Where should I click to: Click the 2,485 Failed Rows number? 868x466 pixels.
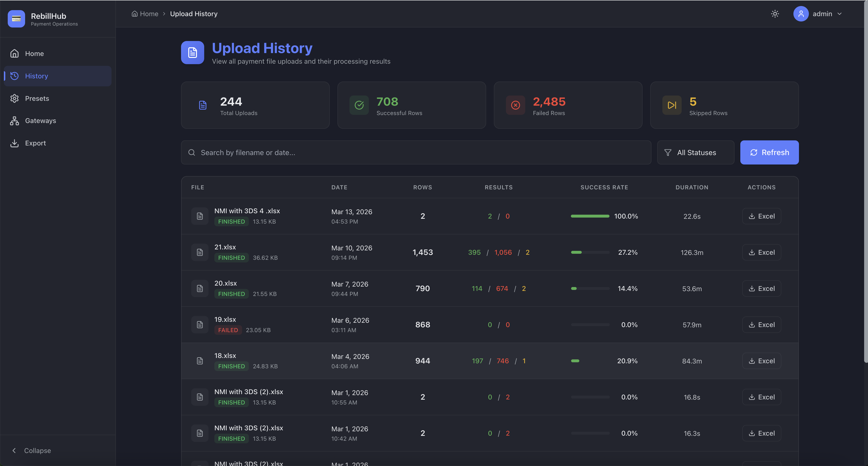click(x=549, y=101)
